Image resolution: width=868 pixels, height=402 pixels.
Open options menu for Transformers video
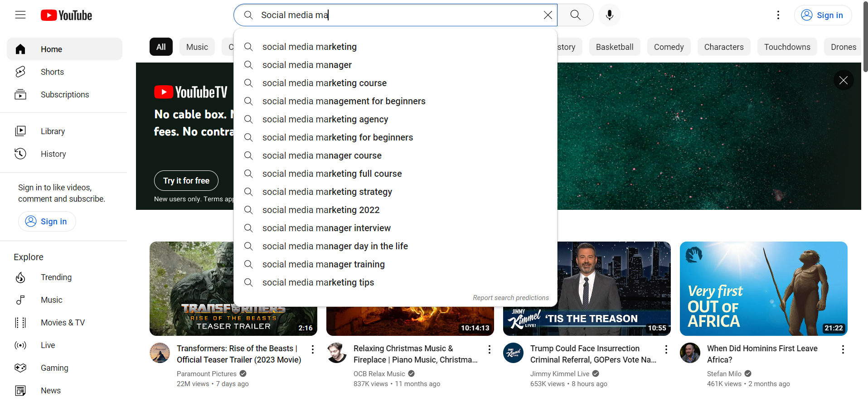313,349
